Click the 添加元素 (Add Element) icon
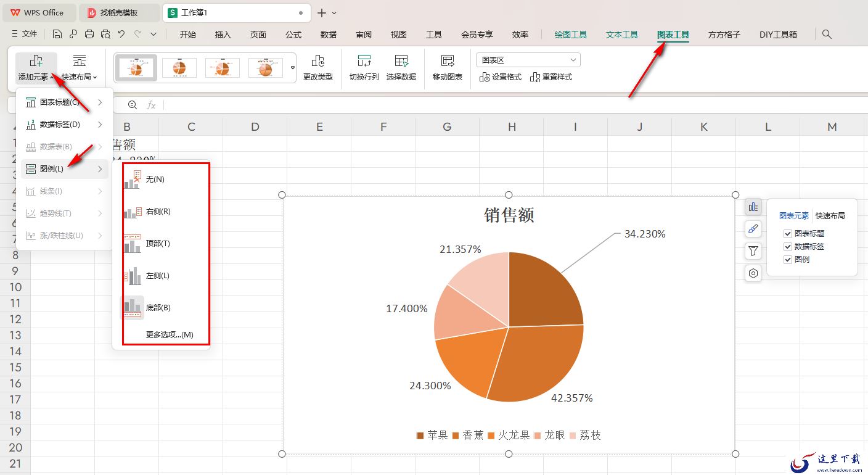This screenshot has width=868, height=475. [36, 61]
